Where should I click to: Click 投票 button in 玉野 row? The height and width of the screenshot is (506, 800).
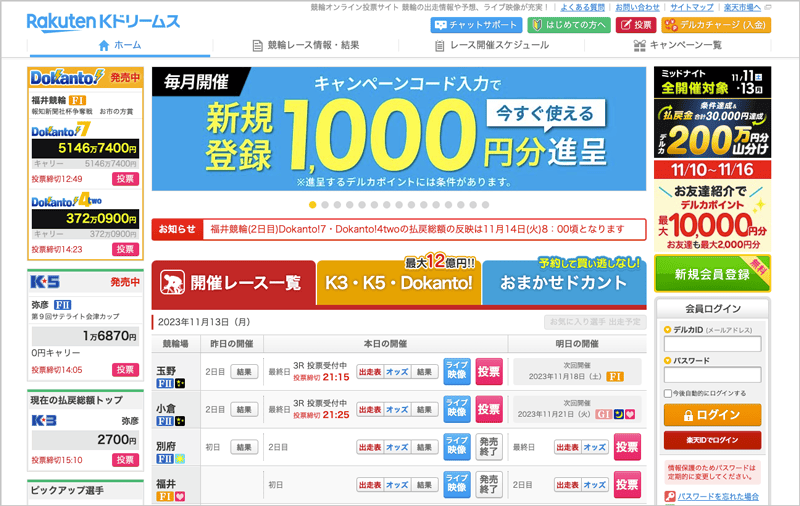coord(489,371)
